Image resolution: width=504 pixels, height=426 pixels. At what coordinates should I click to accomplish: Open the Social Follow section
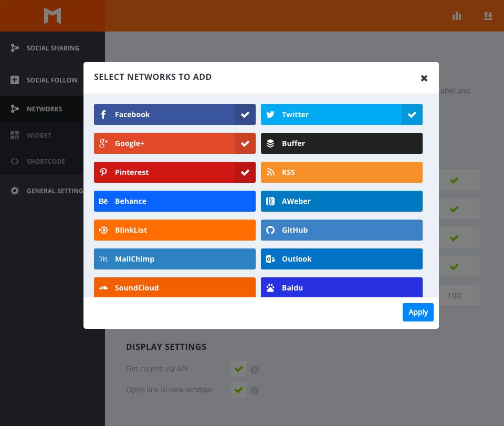[x=52, y=80]
